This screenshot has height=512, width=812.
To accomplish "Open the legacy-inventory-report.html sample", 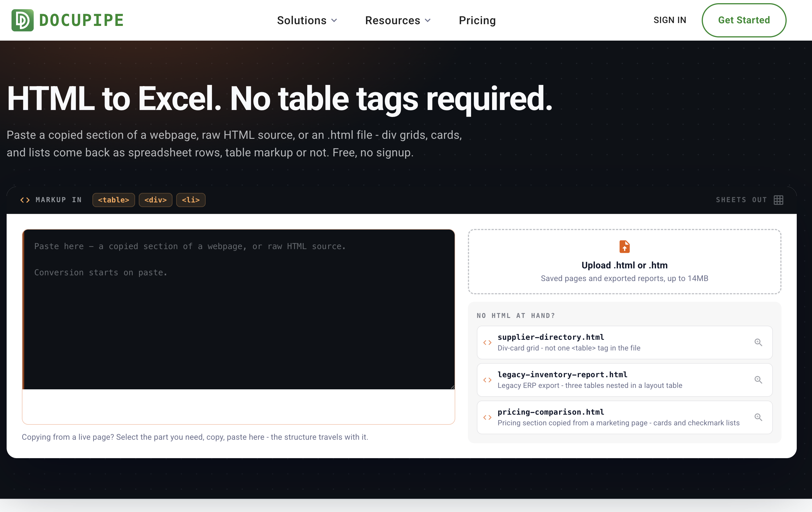I will (625, 380).
